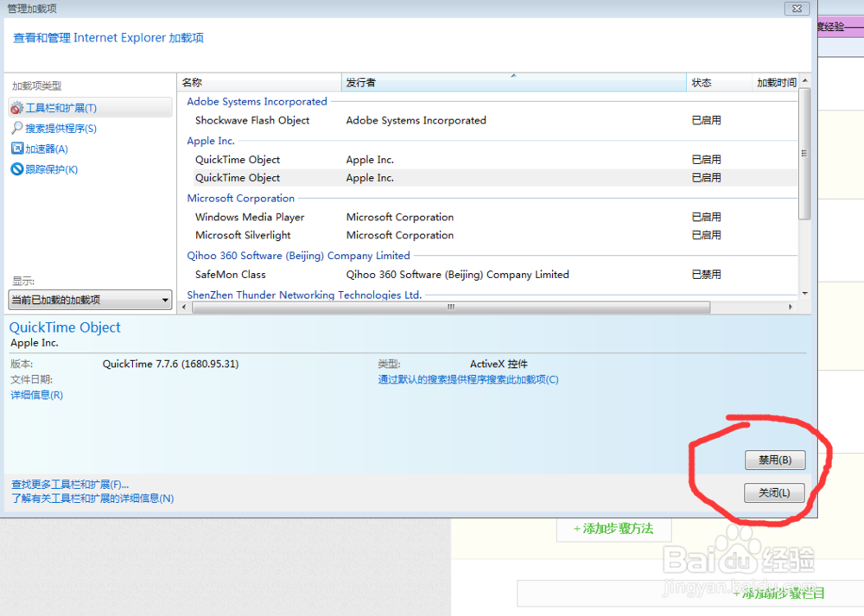Click the 关闭(L) button
This screenshot has width=864, height=616.
[x=774, y=492]
